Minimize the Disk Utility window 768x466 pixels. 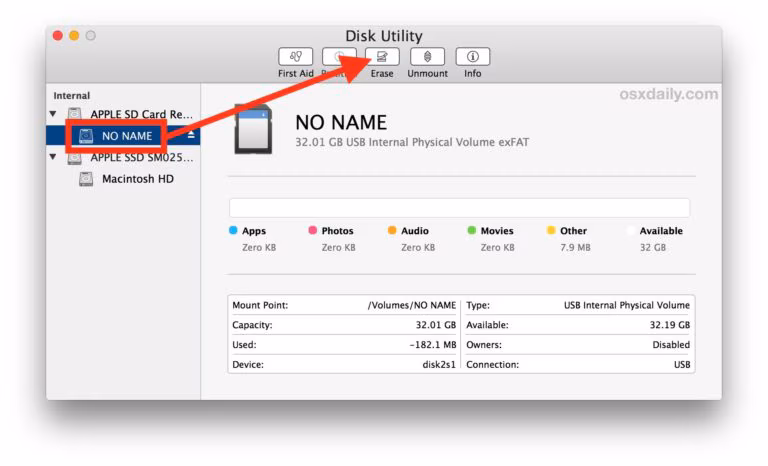[74, 35]
